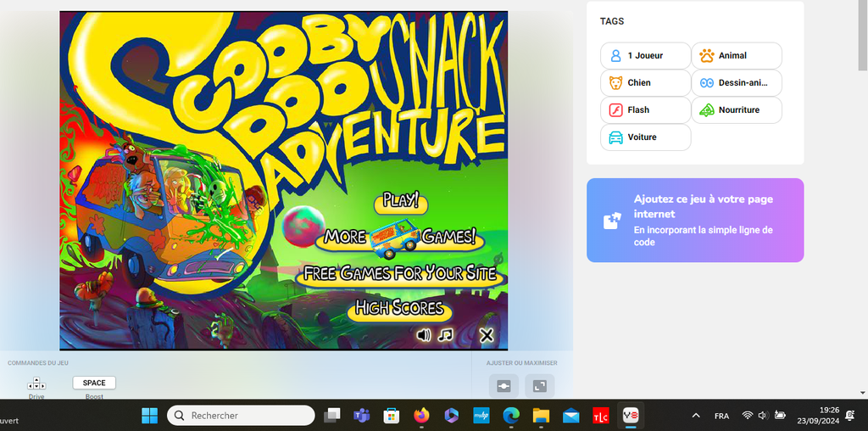The image size is (868, 431).
Task: Click the Play! button in the game
Action: [x=401, y=202]
